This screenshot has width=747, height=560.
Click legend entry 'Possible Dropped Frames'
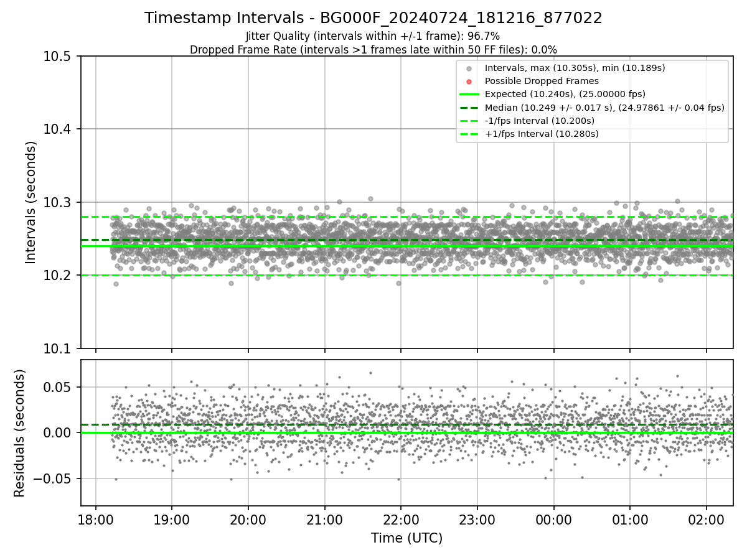coord(542,81)
